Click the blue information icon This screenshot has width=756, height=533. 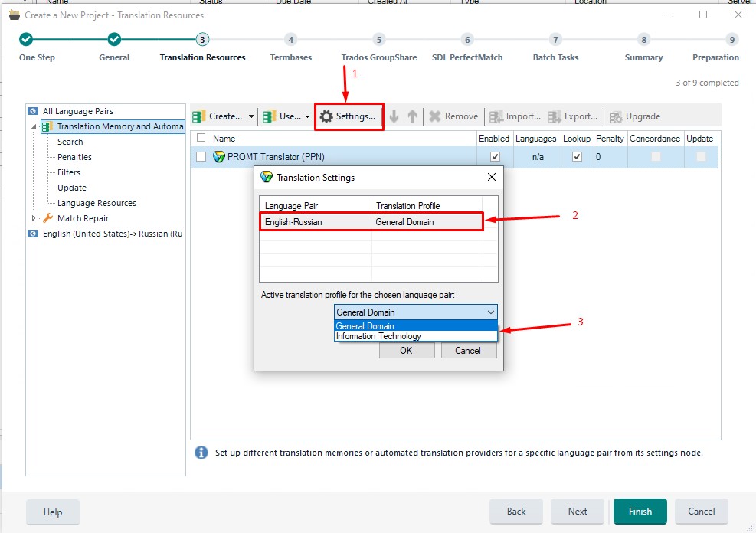[201, 453]
